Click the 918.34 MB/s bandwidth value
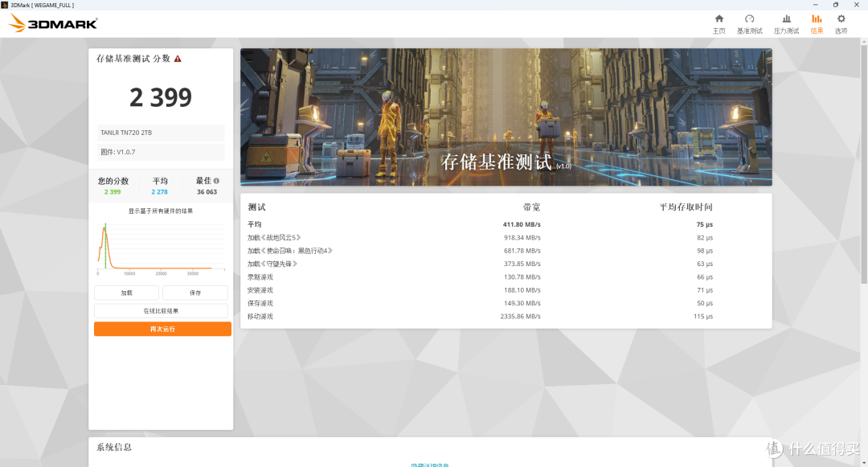The width and height of the screenshot is (868, 467). [522, 237]
